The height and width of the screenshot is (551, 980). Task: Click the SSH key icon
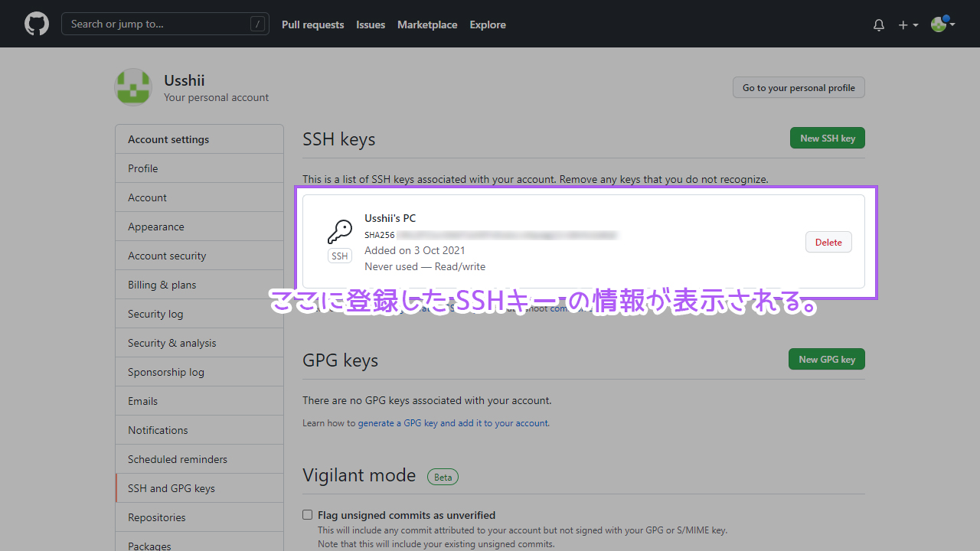click(340, 232)
